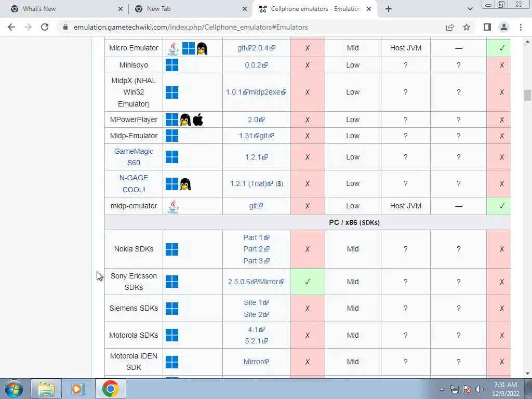Open the Chrome three-dot menu

click(521, 27)
